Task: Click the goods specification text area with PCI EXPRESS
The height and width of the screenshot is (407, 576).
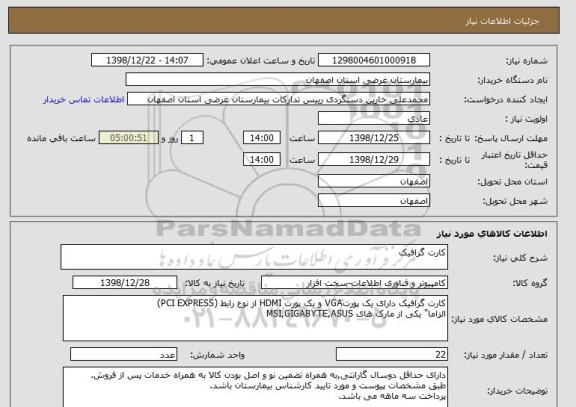Action: (255, 318)
